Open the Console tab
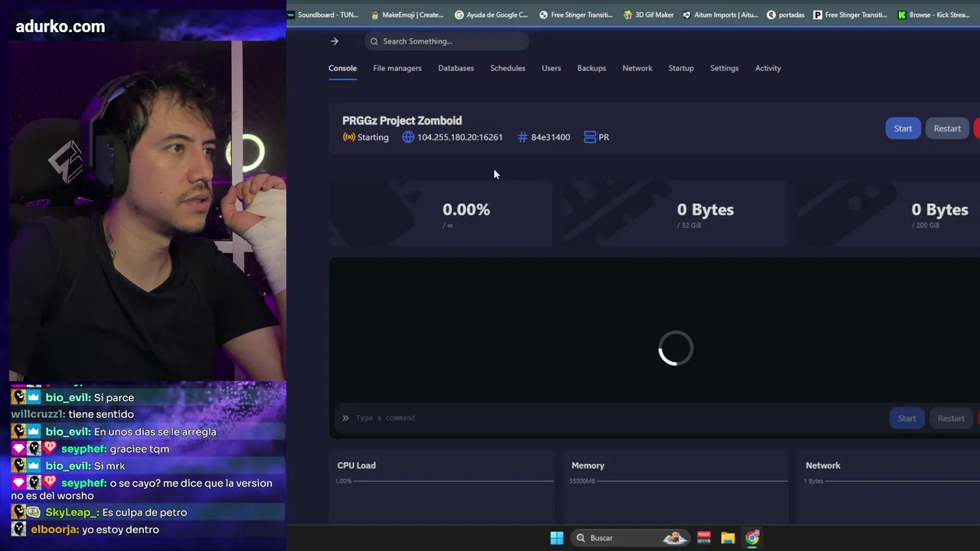This screenshot has height=551, width=980. [x=342, y=68]
